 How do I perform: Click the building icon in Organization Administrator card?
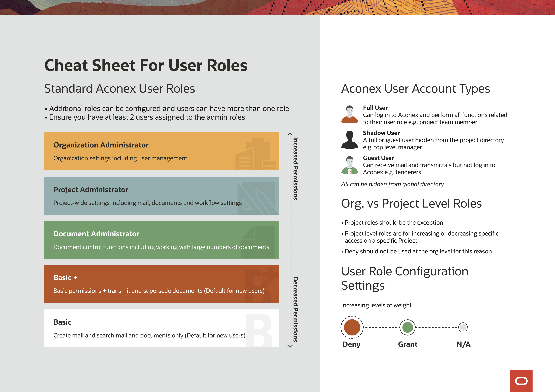tap(256, 154)
